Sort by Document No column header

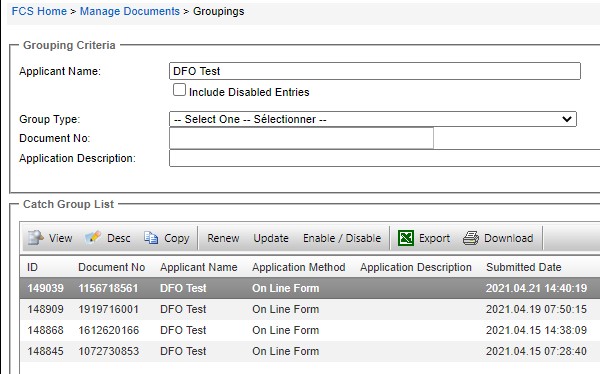coord(112,267)
